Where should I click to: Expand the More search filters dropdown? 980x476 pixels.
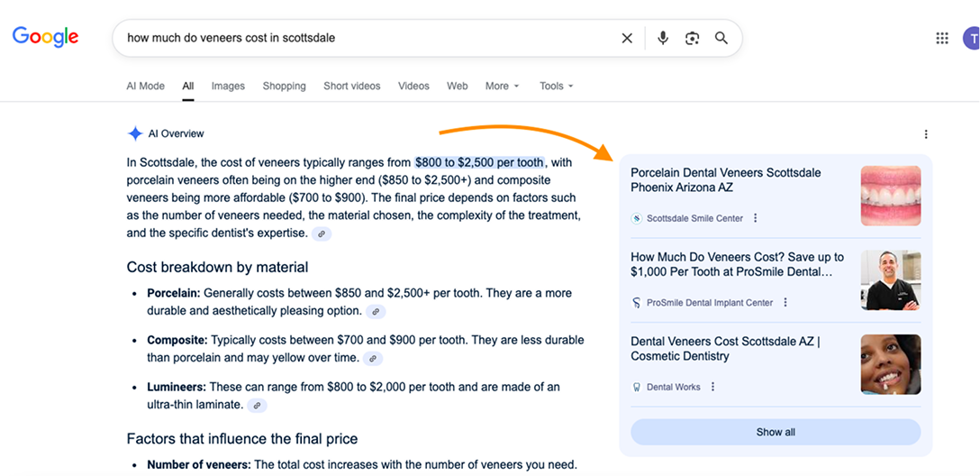(x=502, y=87)
